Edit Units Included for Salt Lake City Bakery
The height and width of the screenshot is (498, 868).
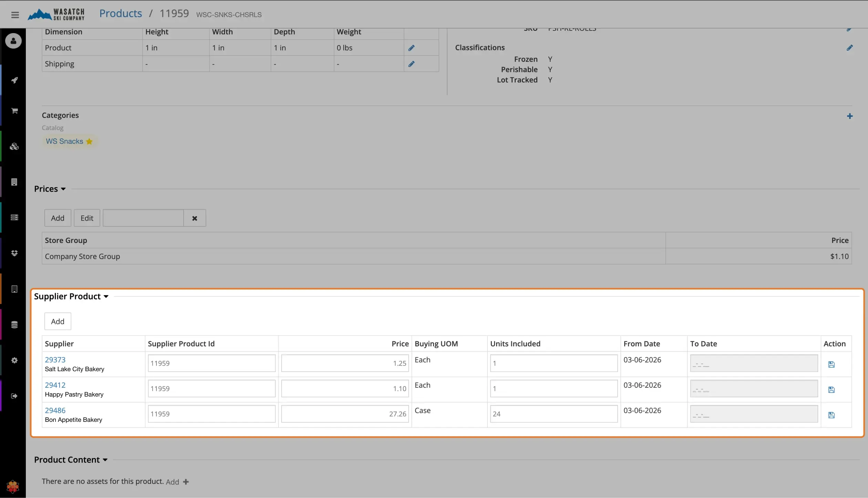554,363
